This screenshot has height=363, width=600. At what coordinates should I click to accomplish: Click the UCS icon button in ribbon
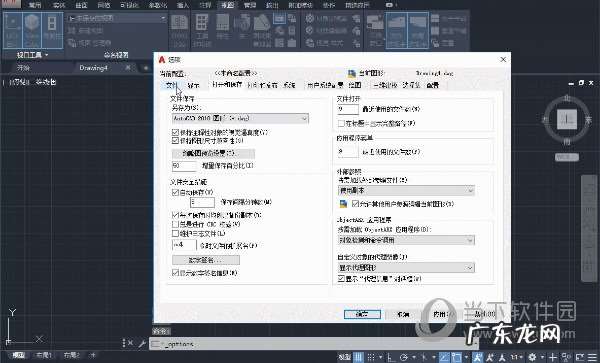[x=13, y=31]
